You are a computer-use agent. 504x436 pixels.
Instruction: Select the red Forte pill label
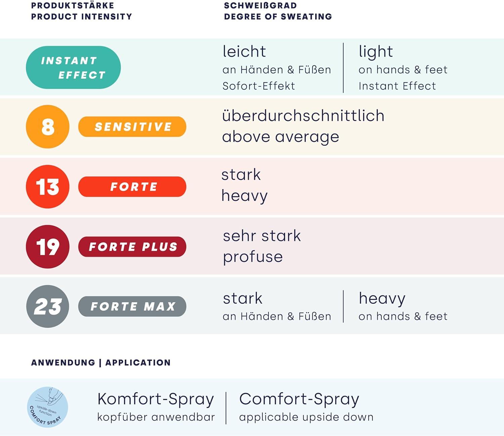point(132,187)
